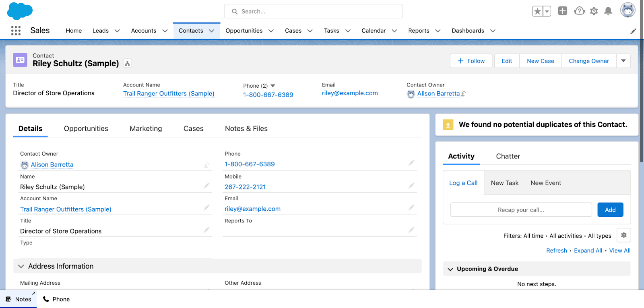
Task: Focus the global Search box
Action: 314,11
